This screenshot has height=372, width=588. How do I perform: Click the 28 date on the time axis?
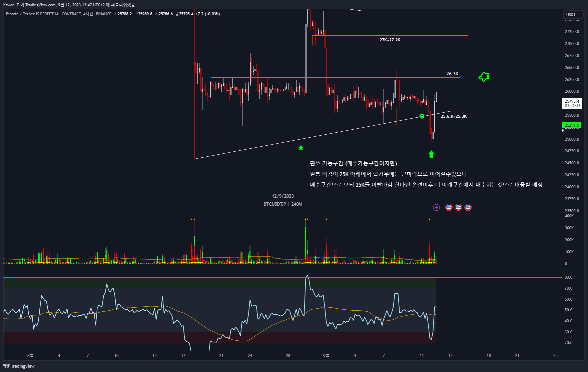coord(288,355)
